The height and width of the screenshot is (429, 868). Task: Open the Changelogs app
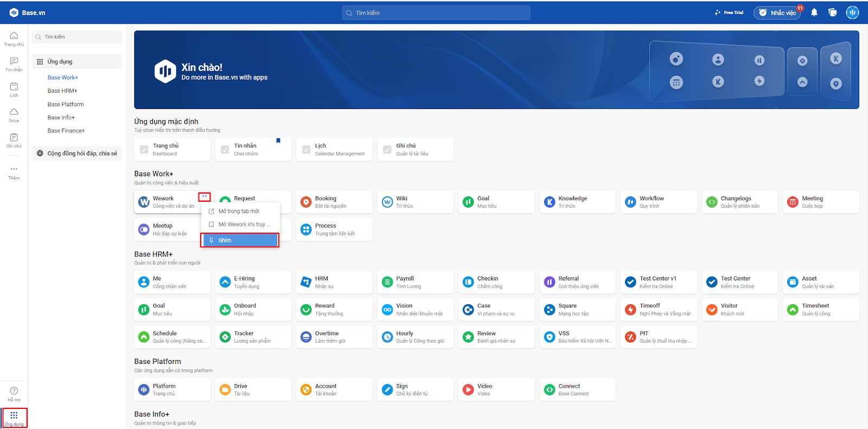point(740,202)
